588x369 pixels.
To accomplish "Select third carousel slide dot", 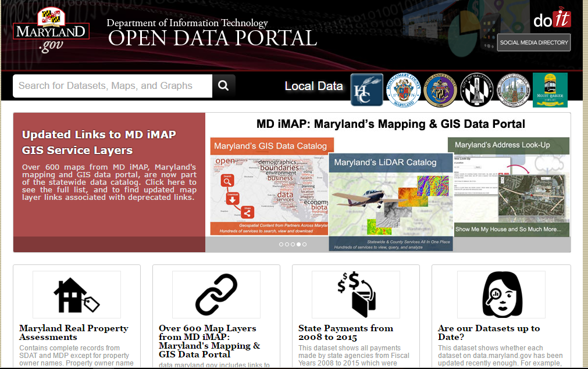I will pyautogui.click(x=293, y=244).
